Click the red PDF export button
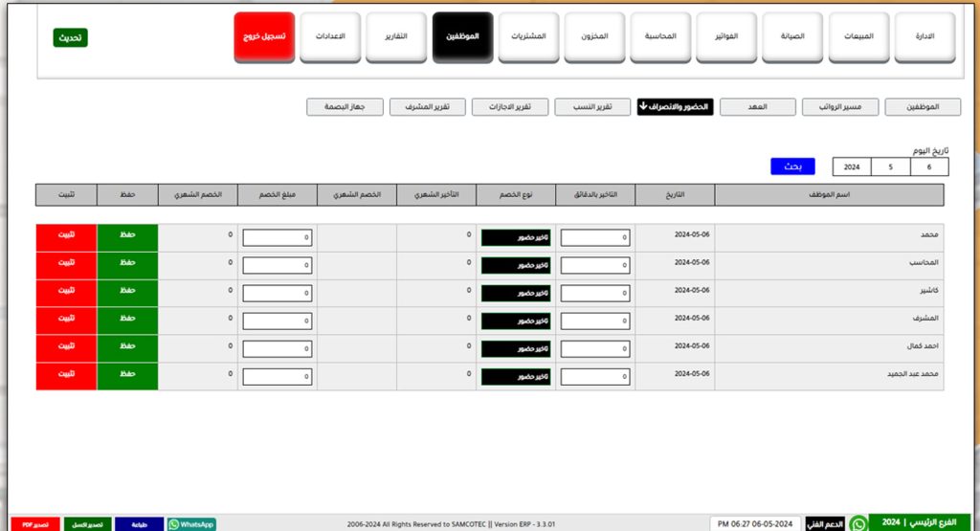 [x=34, y=524]
